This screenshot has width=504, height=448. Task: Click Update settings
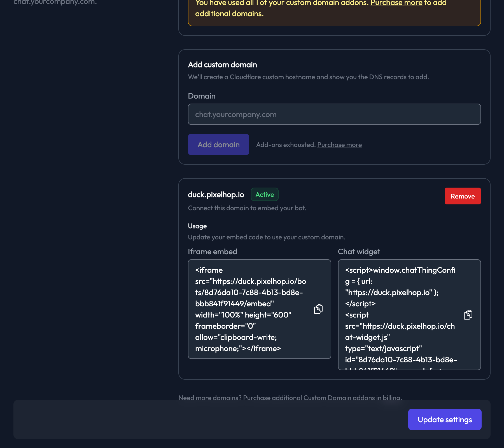pos(445,419)
